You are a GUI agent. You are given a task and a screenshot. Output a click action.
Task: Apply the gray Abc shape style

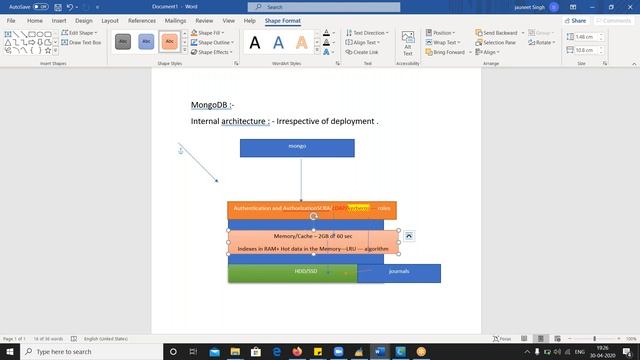(x=123, y=42)
